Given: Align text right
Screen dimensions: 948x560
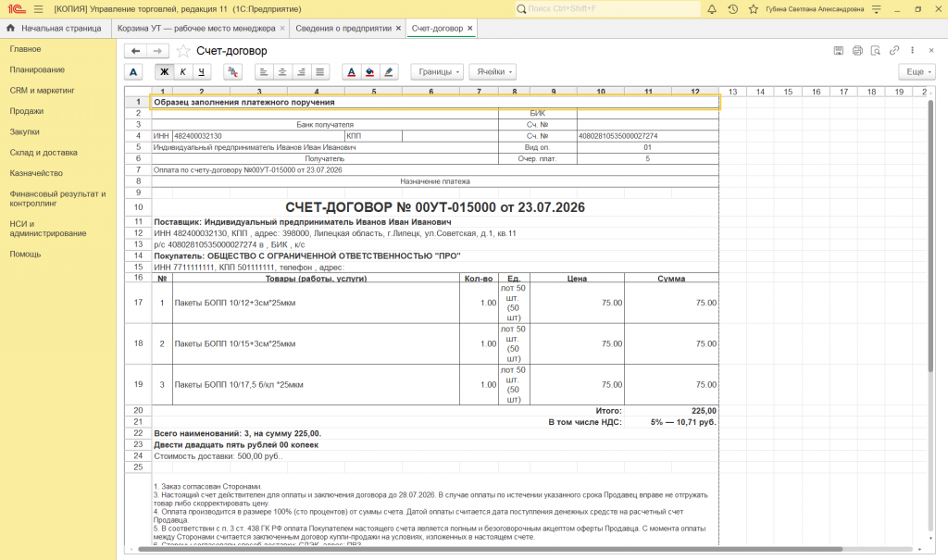Looking at the screenshot, I should pos(301,72).
